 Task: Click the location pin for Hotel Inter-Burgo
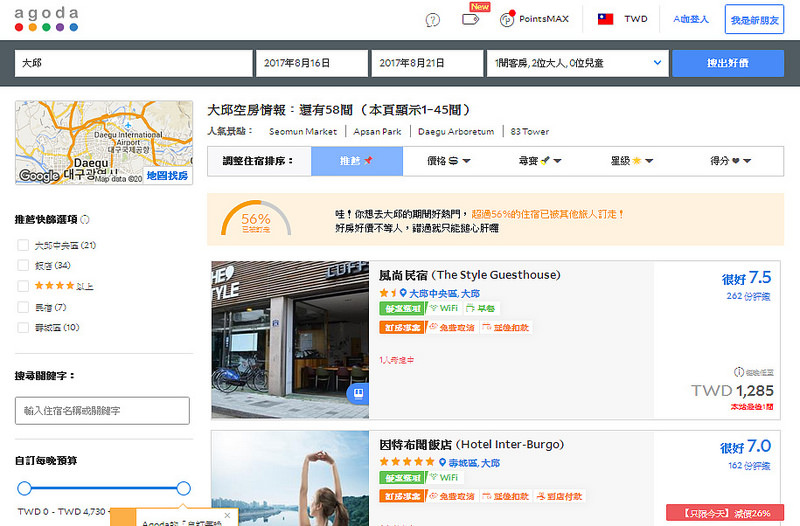coord(442,462)
